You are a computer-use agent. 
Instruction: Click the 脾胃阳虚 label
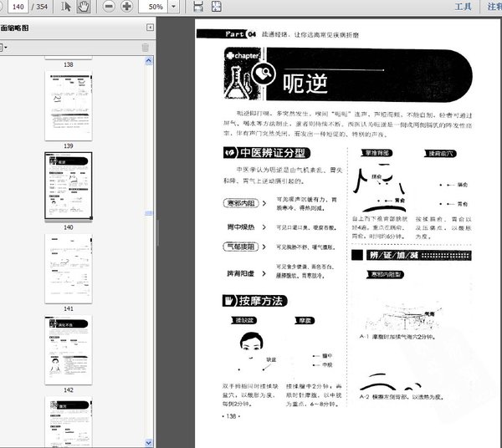click(x=241, y=273)
